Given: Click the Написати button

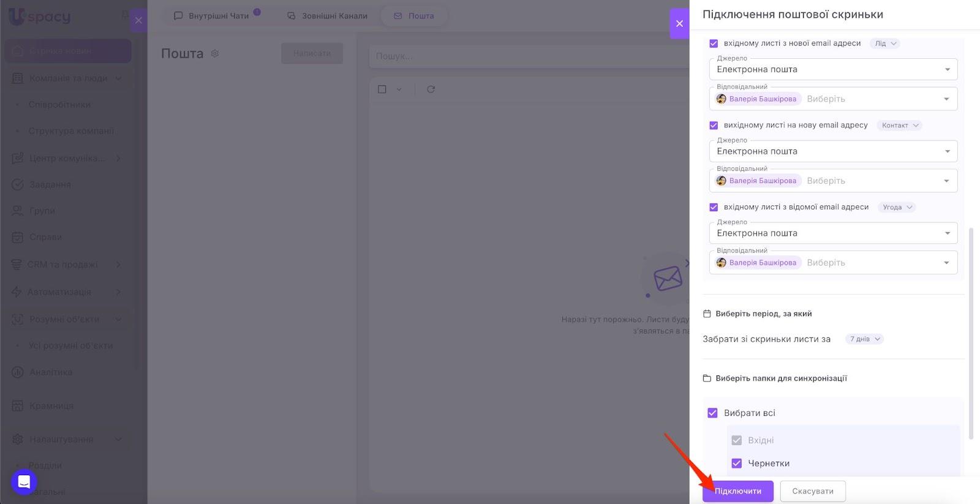Looking at the screenshot, I should tap(312, 53).
